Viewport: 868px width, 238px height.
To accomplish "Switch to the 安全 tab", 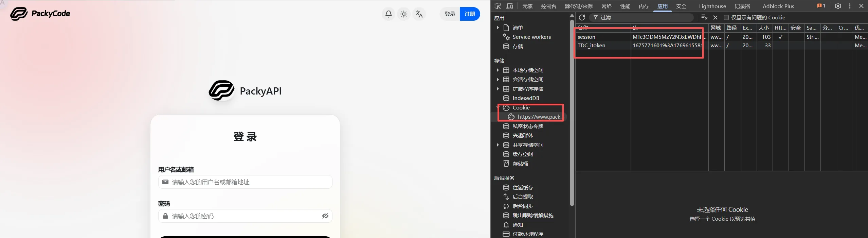I will click(x=681, y=6).
